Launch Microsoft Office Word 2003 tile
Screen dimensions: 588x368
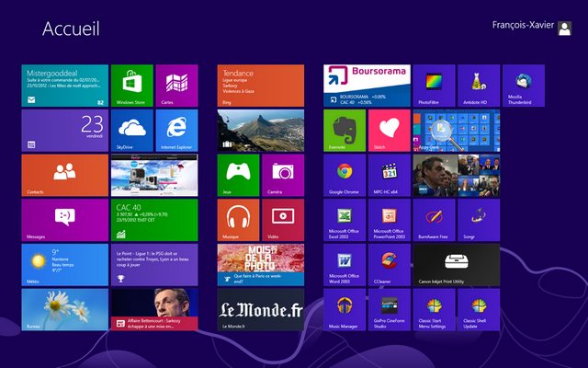[x=345, y=265]
